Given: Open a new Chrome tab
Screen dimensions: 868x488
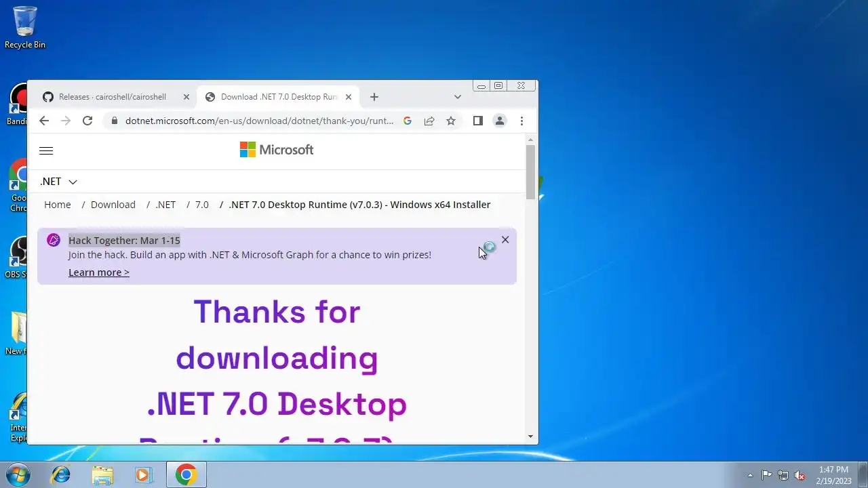Looking at the screenshot, I should point(374,97).
